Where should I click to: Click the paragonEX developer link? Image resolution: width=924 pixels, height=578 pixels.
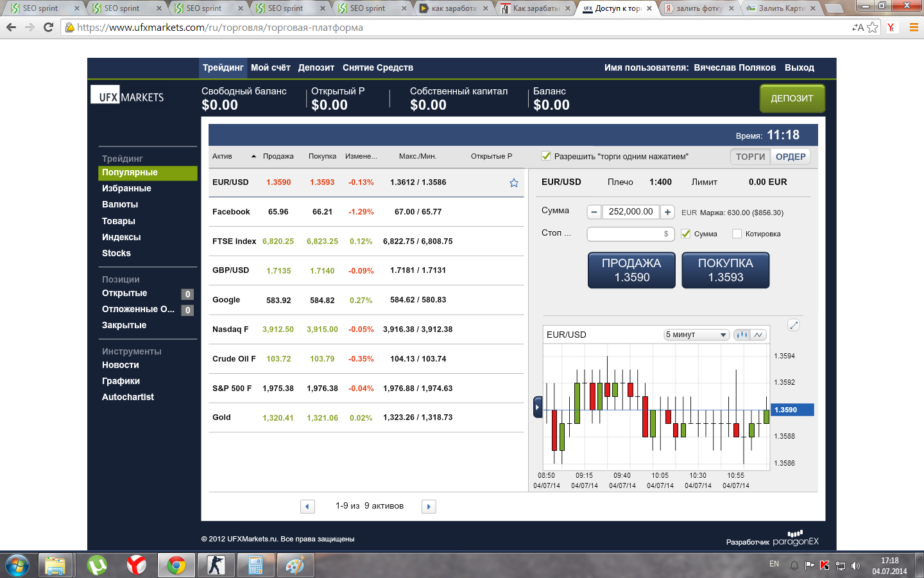tap(796, 539)
